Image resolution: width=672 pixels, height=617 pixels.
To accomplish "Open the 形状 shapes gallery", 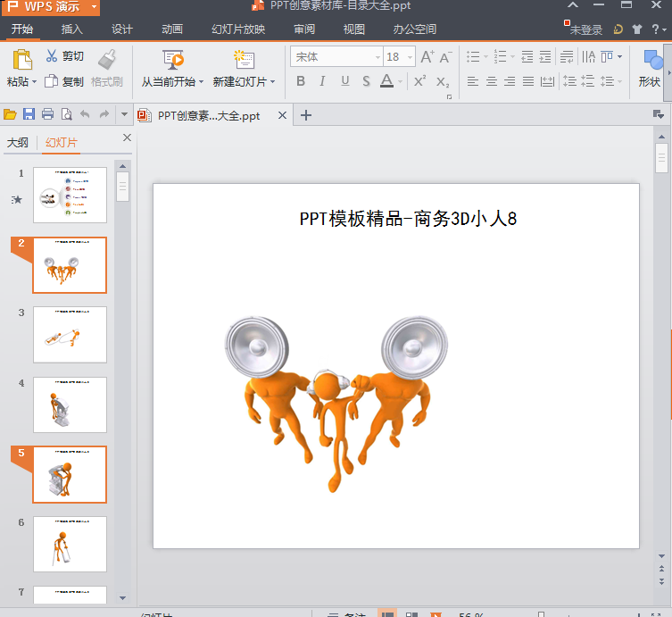I will click(x=650, y=68).
